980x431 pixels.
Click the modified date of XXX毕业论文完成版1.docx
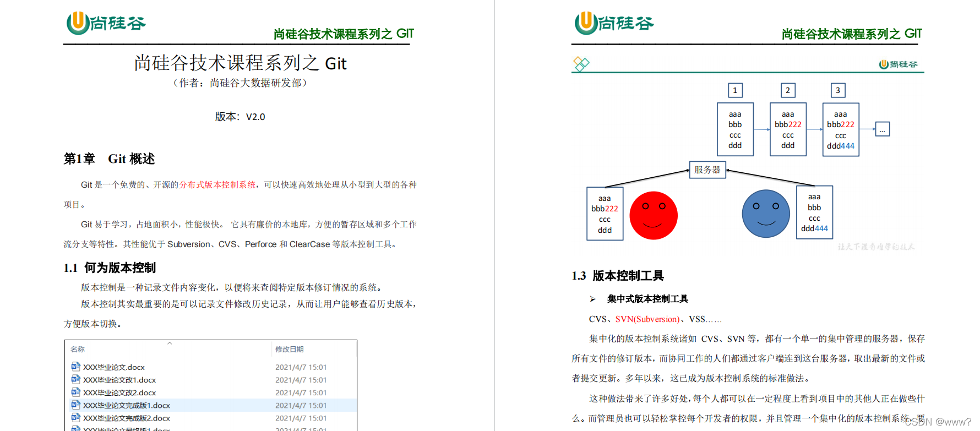(301, 405)
